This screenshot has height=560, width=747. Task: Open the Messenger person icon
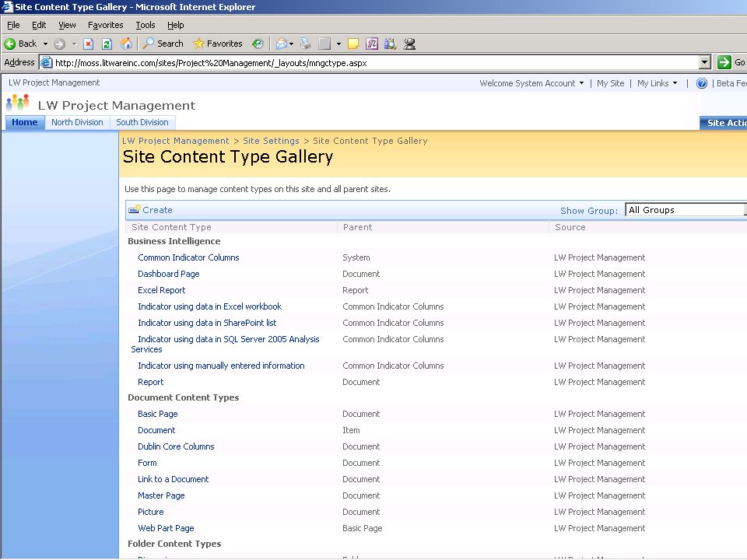[409, 44]
